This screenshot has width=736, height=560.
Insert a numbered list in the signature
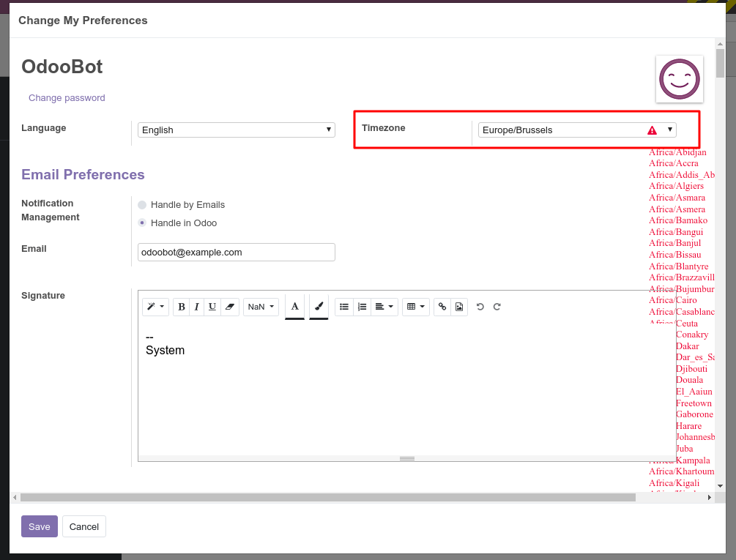pyautogui.click(x=362, y=307)
